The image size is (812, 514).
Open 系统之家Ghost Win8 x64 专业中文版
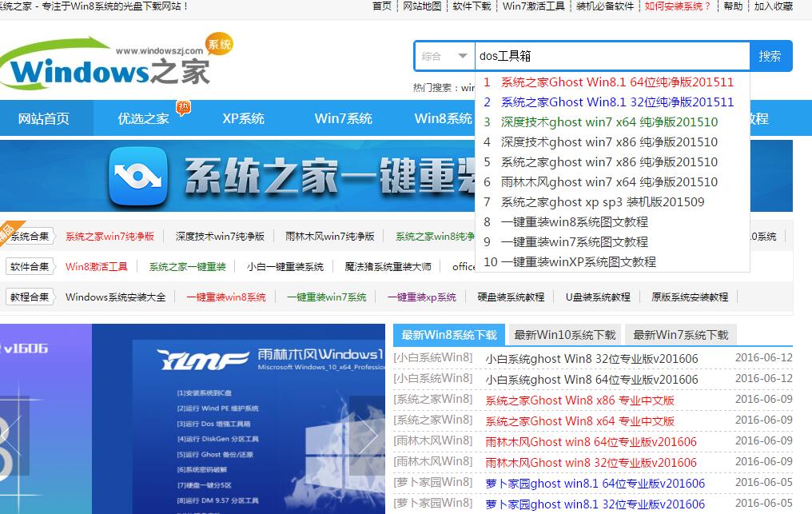(x=579, y=420)
